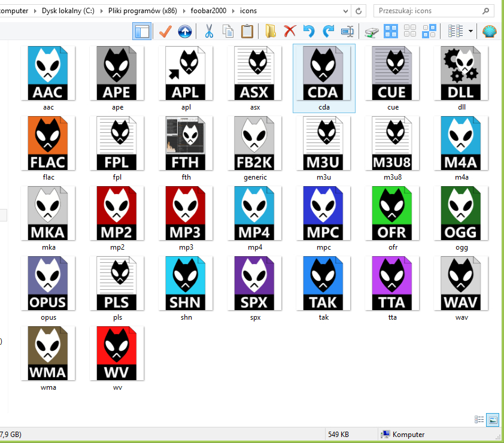Image resolution: width=504 pixels, height=443 pixels.
Task: Cut selection with scissors icon
Action: click(x=209, y=32)
